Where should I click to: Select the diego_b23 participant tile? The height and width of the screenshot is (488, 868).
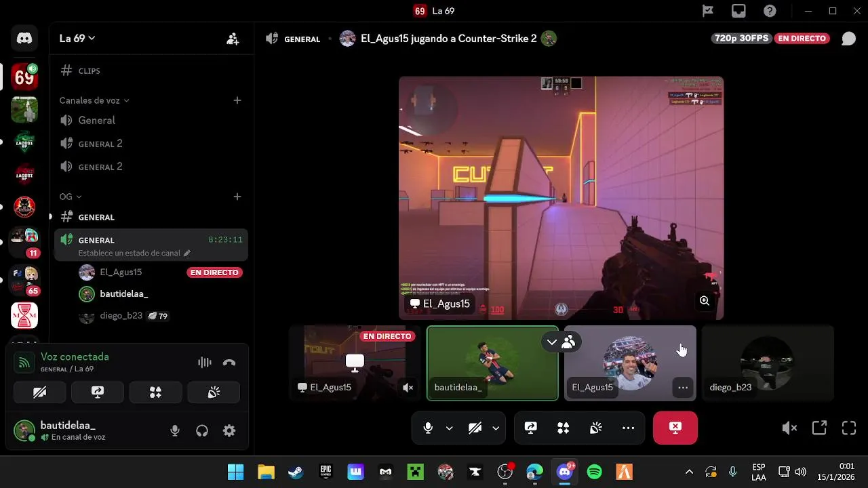pyautogui.click(x=767, y=363)
